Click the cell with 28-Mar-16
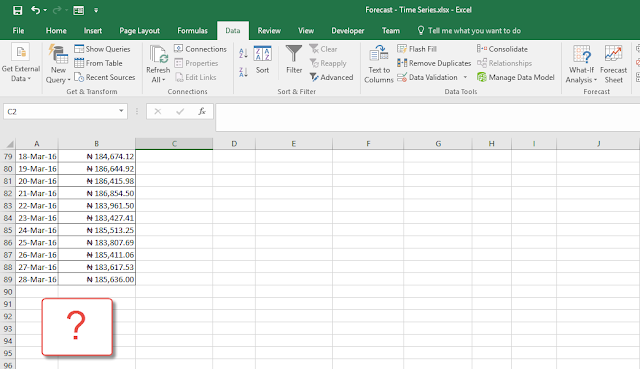This screenshot has height=369, width=640. (x=37, y=280)
